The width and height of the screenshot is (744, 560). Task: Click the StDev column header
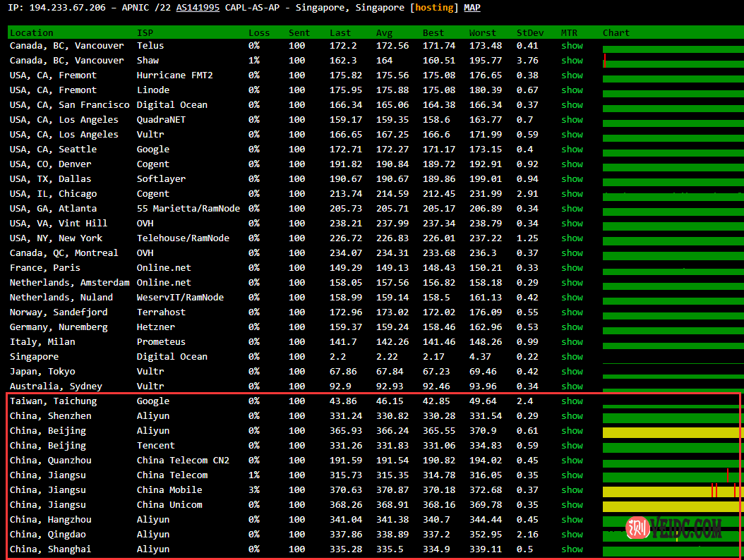(x=530, y=33)
